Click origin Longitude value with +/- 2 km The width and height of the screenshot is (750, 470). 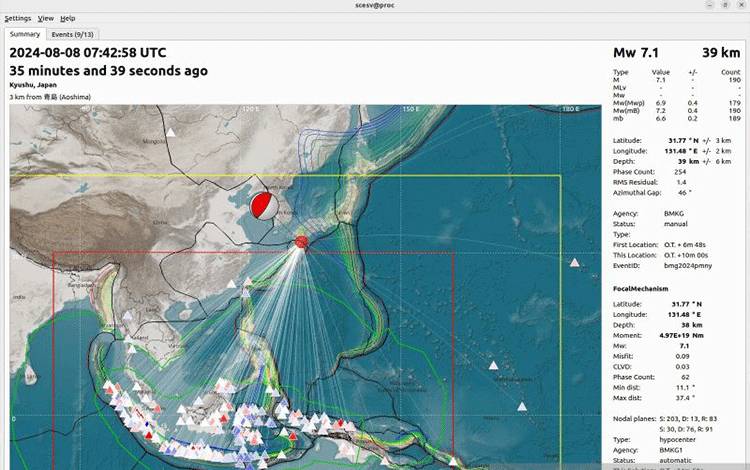[x=697, y=151]
